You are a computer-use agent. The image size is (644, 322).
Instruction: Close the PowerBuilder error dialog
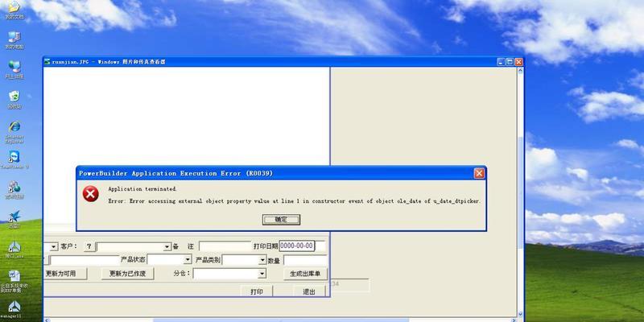[479, 173]
